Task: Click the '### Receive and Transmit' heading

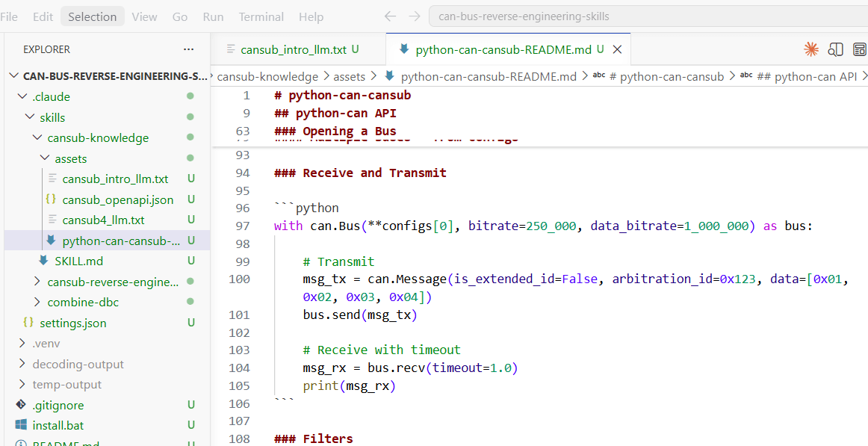Action: (360, 173)
